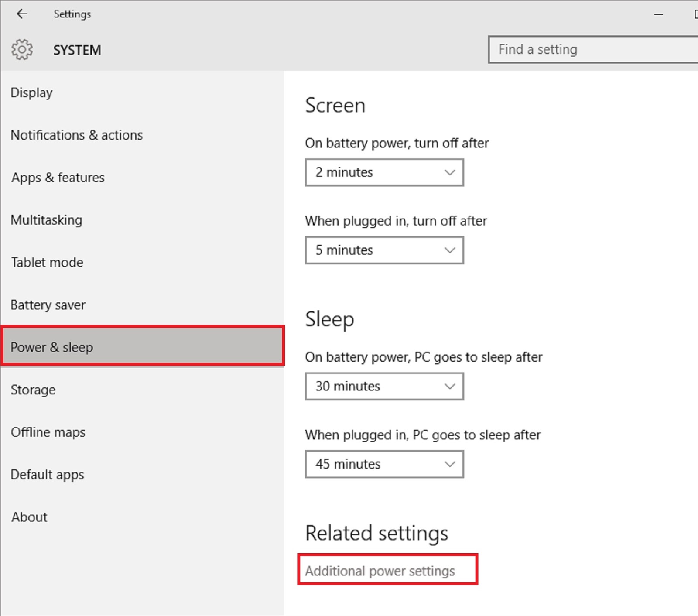This screenshot has height=616, width=698.
Task: Open Notifications & actions settings
Action: (x=76, y=135)
